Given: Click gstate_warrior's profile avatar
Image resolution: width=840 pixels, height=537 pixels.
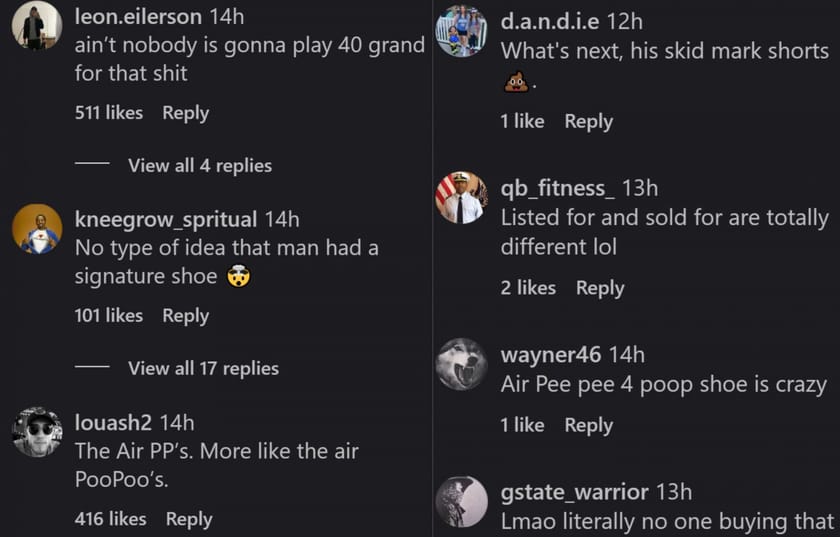Looking at the screenshot, I should pyautogui.click(x=461, y=502).
